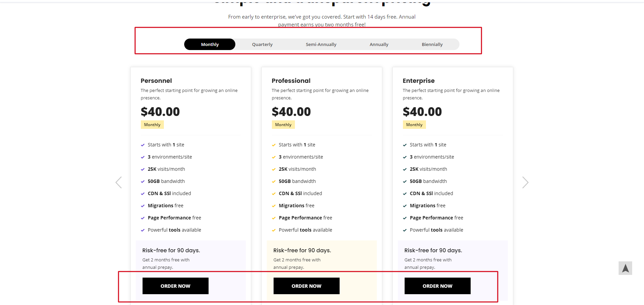Click the next-plans right carousel arrow

click(525, 182)
